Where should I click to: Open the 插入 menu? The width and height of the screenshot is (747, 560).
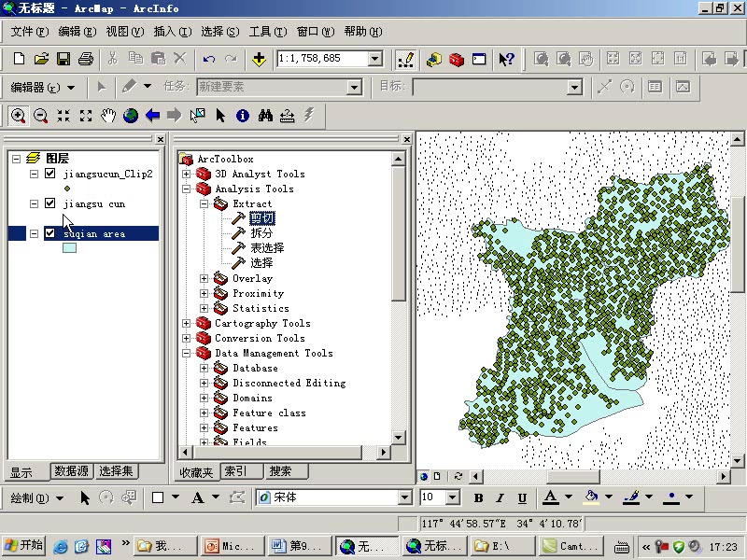click(x=171, y=31)
